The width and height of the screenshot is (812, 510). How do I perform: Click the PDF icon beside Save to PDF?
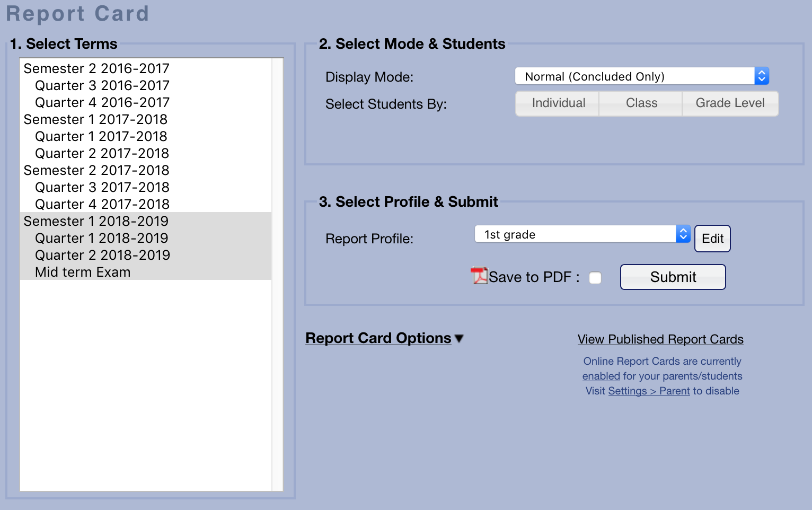pos(479,276)
